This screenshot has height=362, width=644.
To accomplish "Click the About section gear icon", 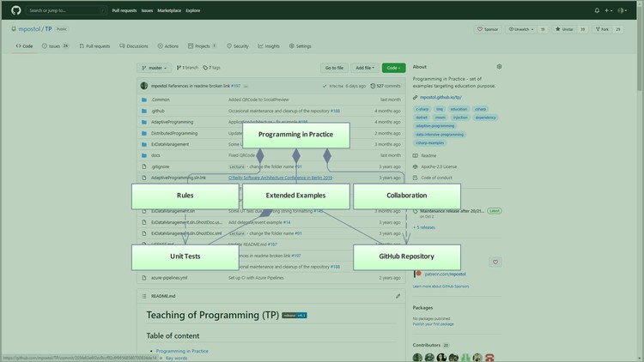I will pyautogui.click(x=499, y=67).
